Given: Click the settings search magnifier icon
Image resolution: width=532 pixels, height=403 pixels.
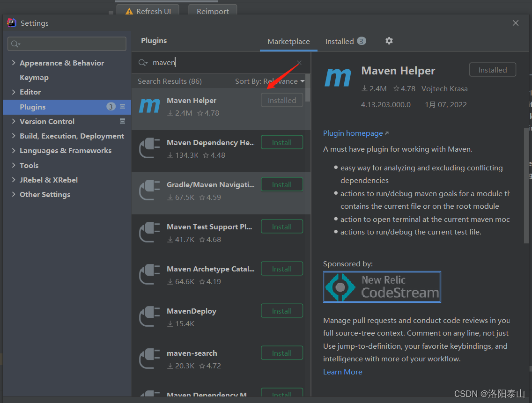Looking at the screenshot, I should click(15, 44).
